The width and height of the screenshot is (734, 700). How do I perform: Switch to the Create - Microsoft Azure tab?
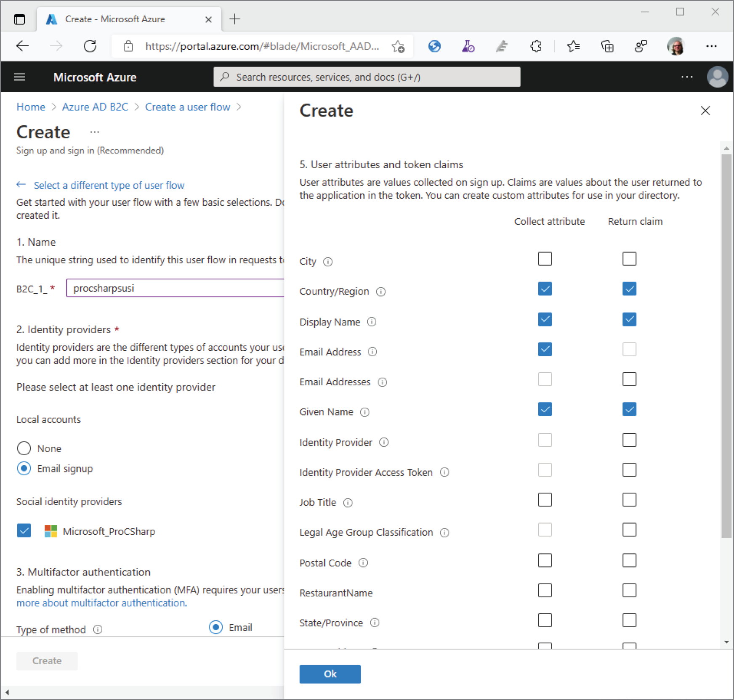pos(114,19)
